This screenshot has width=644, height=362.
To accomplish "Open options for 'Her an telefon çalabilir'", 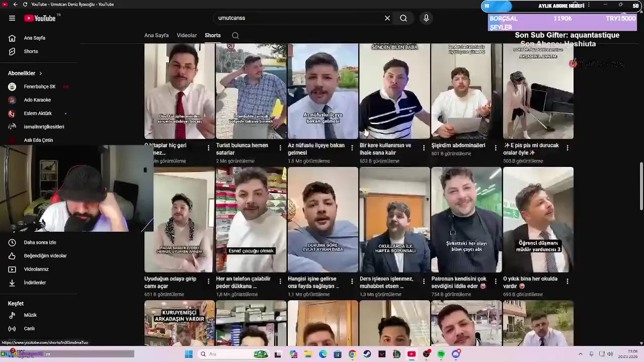I will (x=280, y=281).
